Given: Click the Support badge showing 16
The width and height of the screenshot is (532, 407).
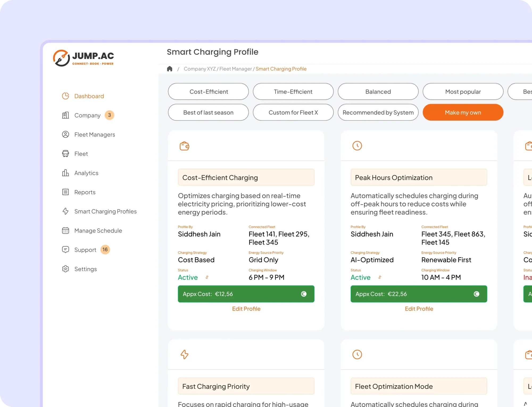Looking at the screenshot, I should [x=105, y=250].
